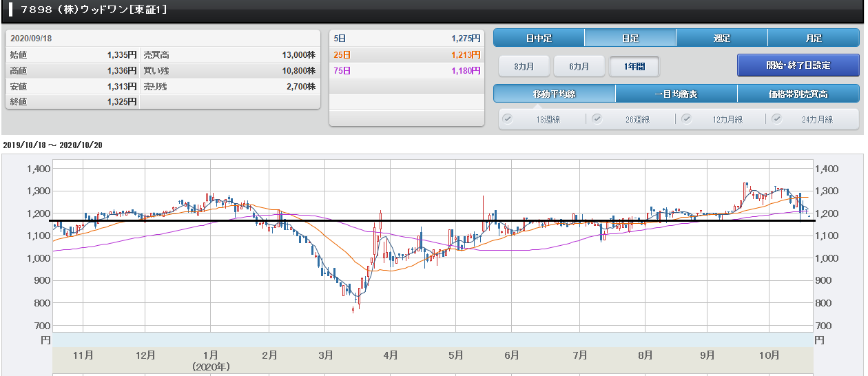Choose the 1年間 period button
The width and height of the screenshot is (868, 376).
point(634,66)
